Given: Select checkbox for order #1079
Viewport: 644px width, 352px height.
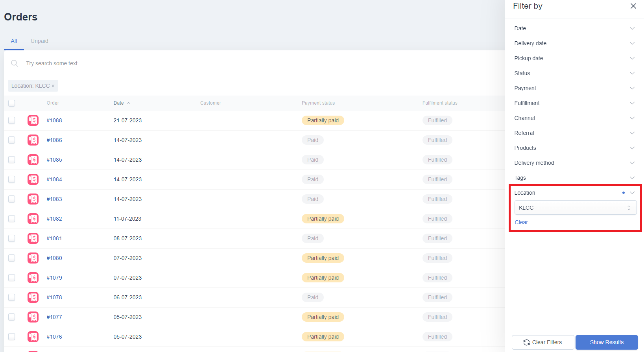Looking at the screenshot, I should click(x=12, y=278).
